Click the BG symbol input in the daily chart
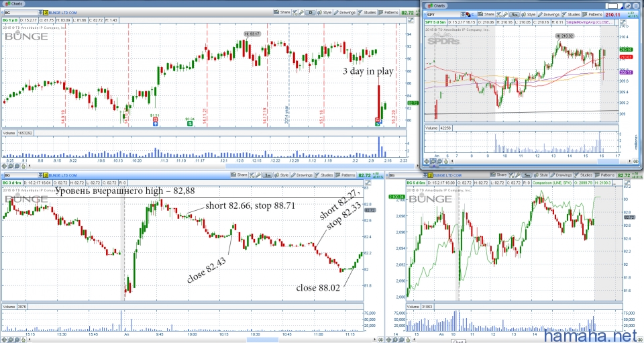This screenshot has height=343, width=644. pos(21,13)
